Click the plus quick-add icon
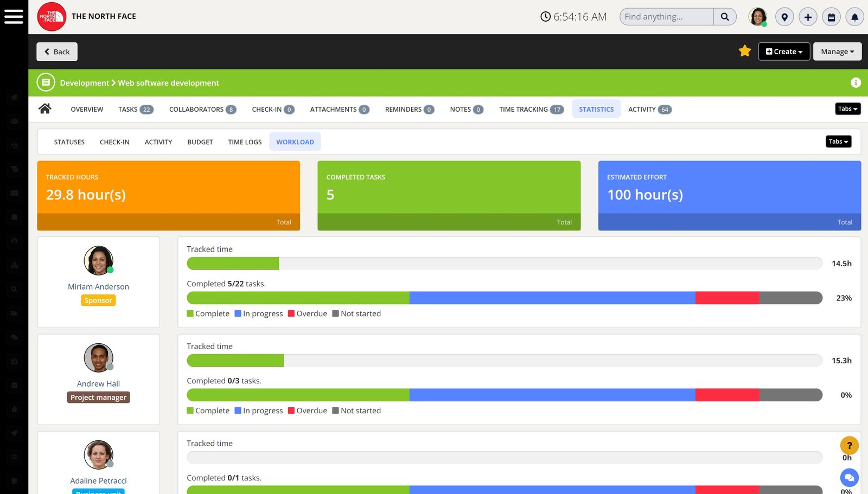 807,17
